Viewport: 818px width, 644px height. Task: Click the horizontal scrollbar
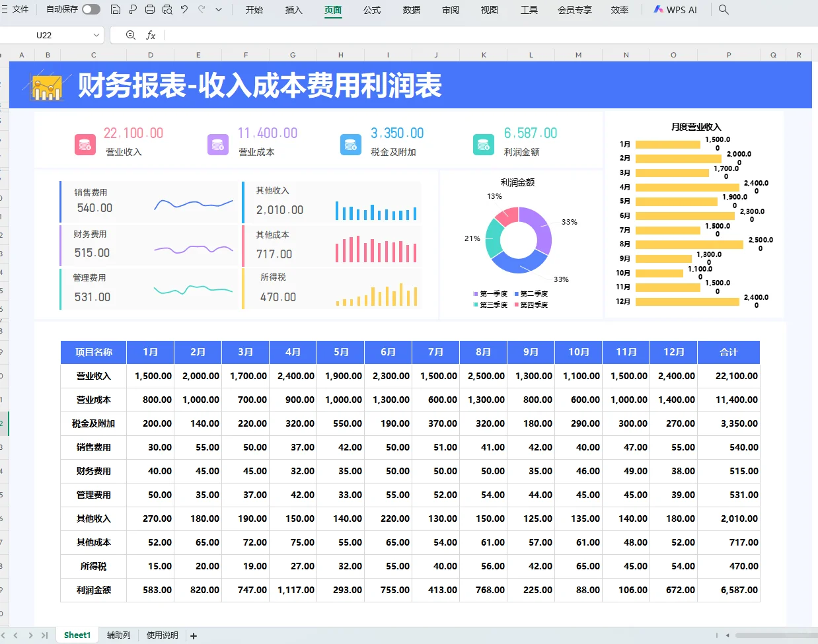776,635
